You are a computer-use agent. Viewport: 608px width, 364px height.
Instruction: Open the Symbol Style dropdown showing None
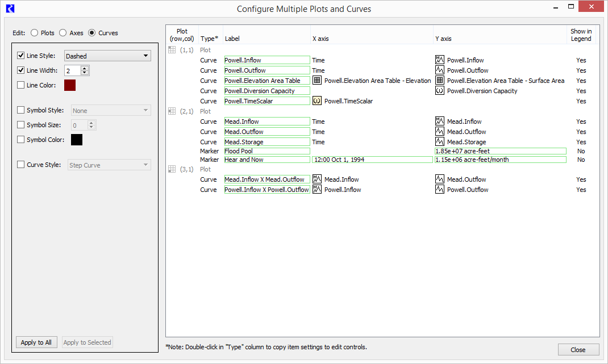pyautogui.click(x=111, y=111)
